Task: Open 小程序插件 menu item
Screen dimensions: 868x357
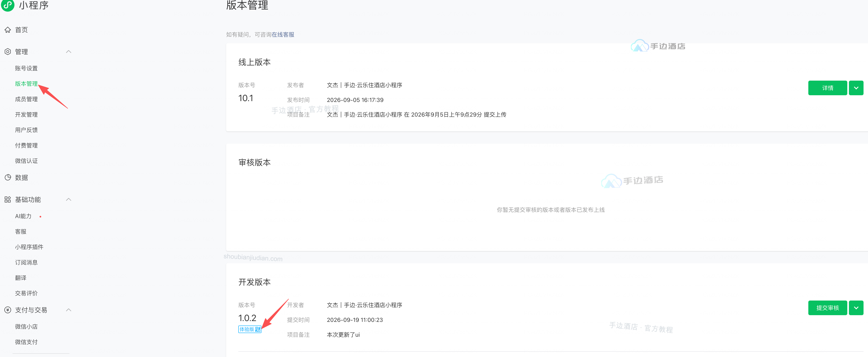Action: click(x=29, y=247)
